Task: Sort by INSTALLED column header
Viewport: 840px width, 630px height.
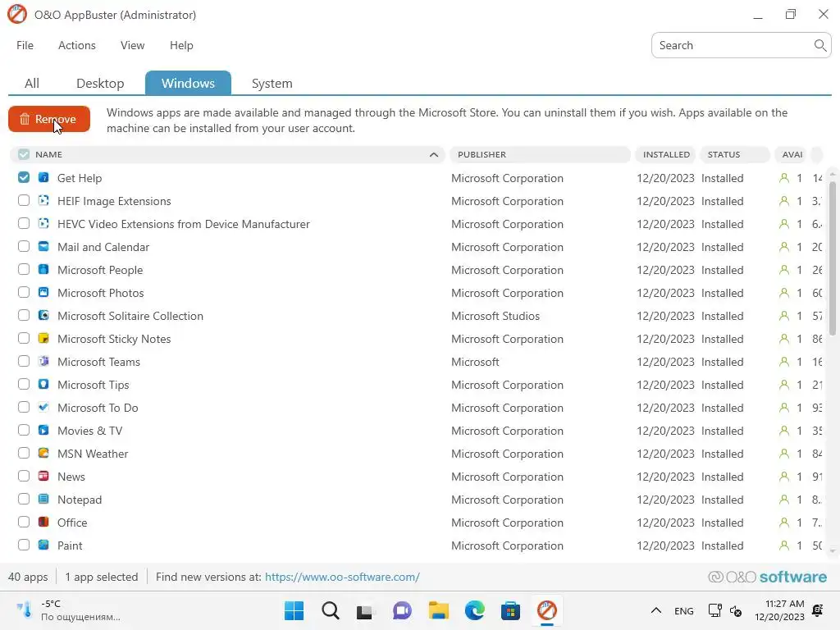Action: click(x=666, y=154)
